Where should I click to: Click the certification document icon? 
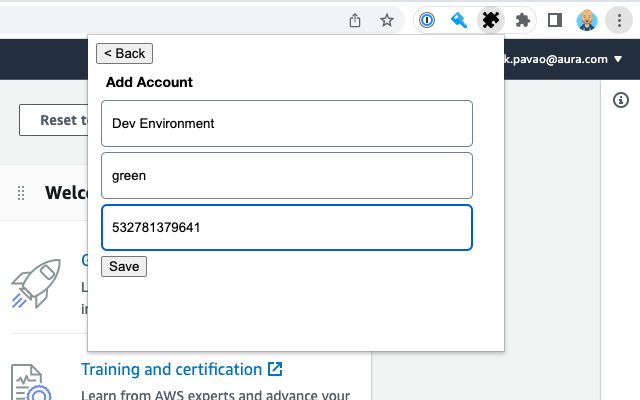tap(31, 382)
